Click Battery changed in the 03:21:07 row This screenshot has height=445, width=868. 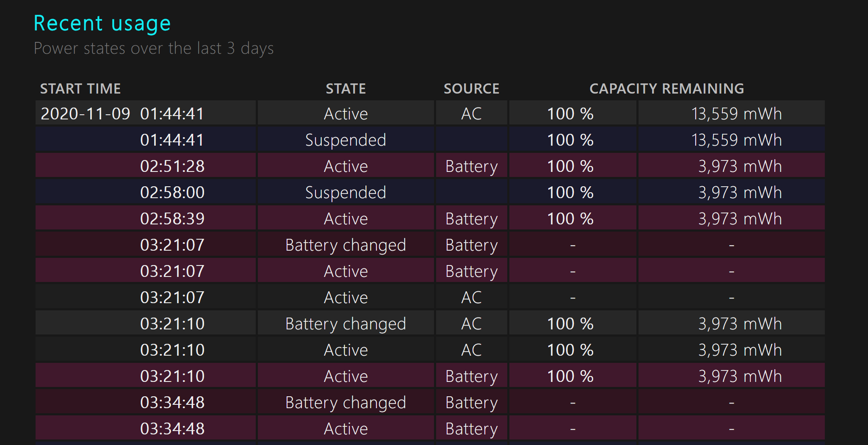pyautogui.click(x=346, y=245)
